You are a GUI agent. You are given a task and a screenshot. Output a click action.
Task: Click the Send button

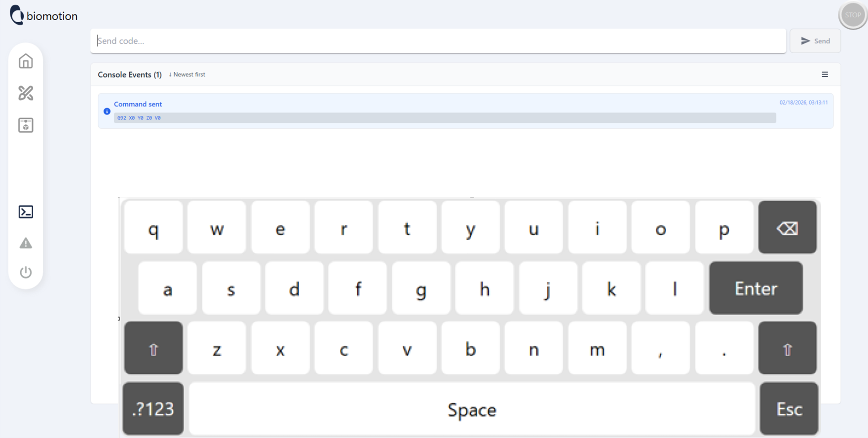tap(815, 41)
